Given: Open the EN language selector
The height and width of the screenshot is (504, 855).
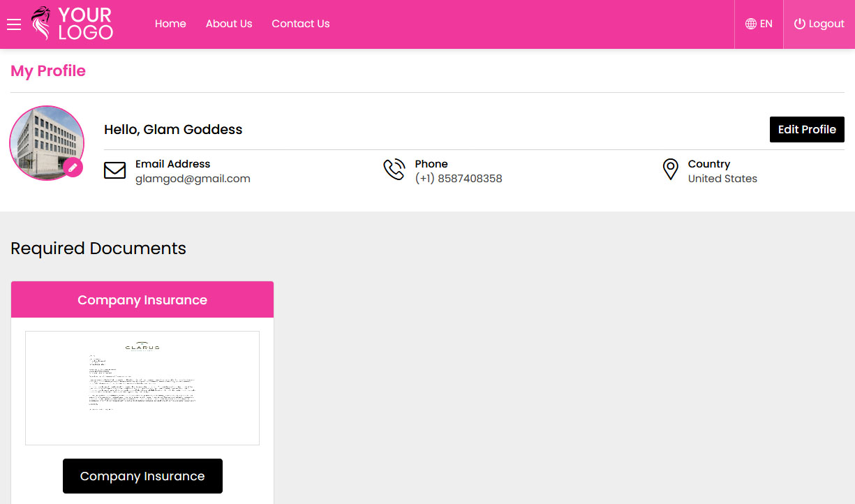Looking at the screenshot, I should click(x=759, y=24).
